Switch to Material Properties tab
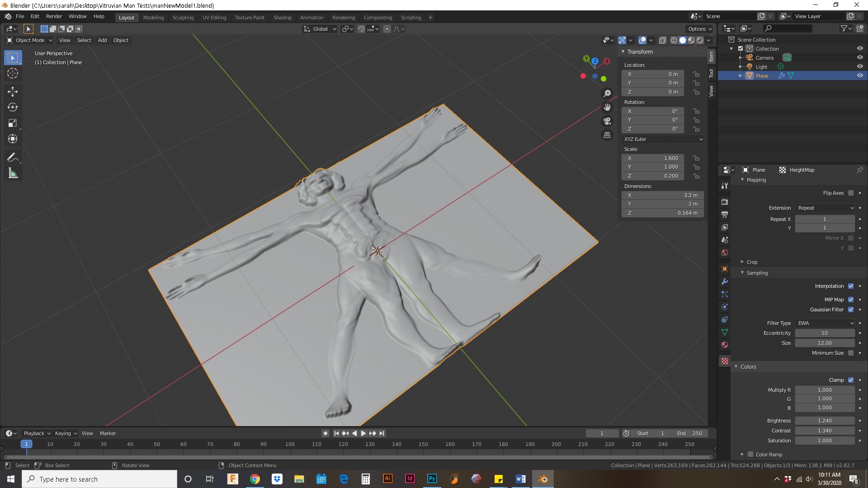Screen dimensions: 868x488 coord(725,345)
